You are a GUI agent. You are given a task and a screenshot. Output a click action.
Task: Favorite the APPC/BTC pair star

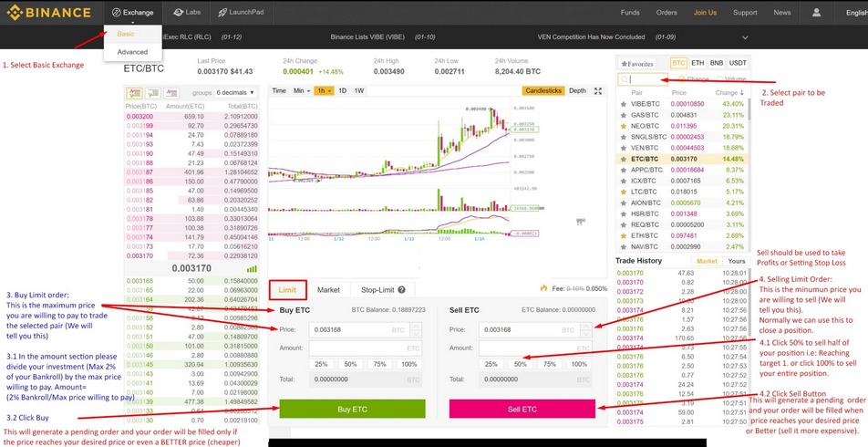click(x=624, y=170)
